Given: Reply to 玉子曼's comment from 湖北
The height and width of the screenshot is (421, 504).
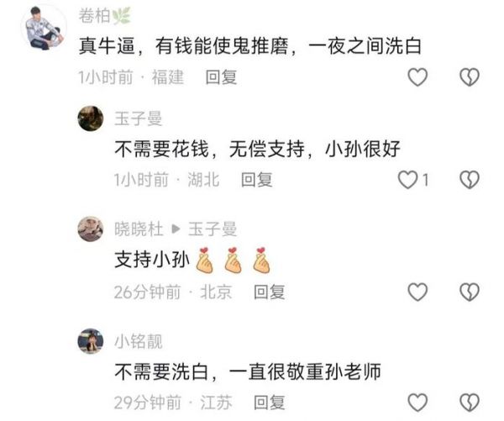Looking at the screenshot, I should pyautogui.click(x=257, y=180).
